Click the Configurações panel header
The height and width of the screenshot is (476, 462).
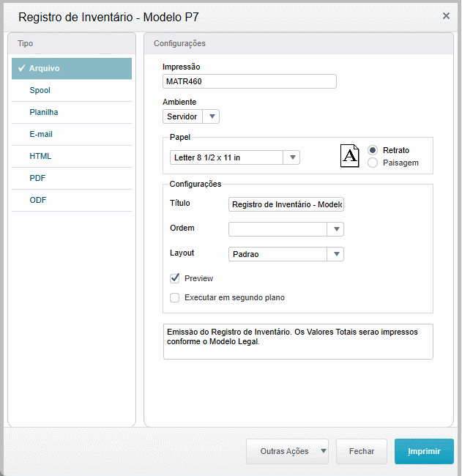pyautogui.click(x=299, y=43)
